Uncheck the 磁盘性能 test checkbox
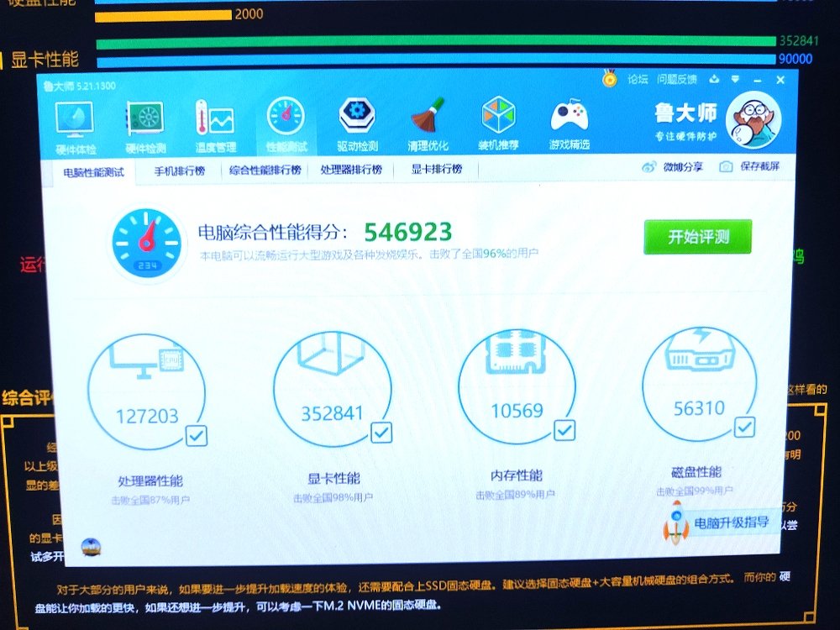 pos(744,427)
